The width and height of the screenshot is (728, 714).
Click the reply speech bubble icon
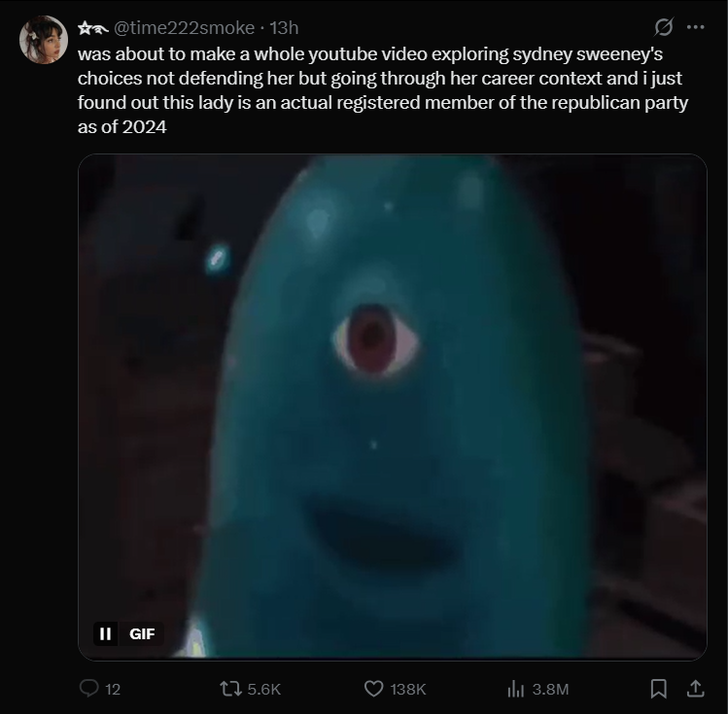(x=88, y=689)
